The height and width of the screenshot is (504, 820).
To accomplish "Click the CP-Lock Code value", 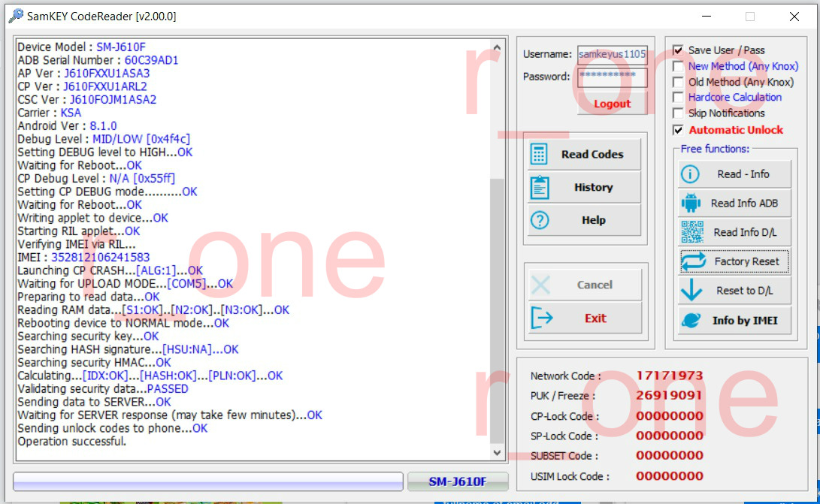I will [670, 415].
